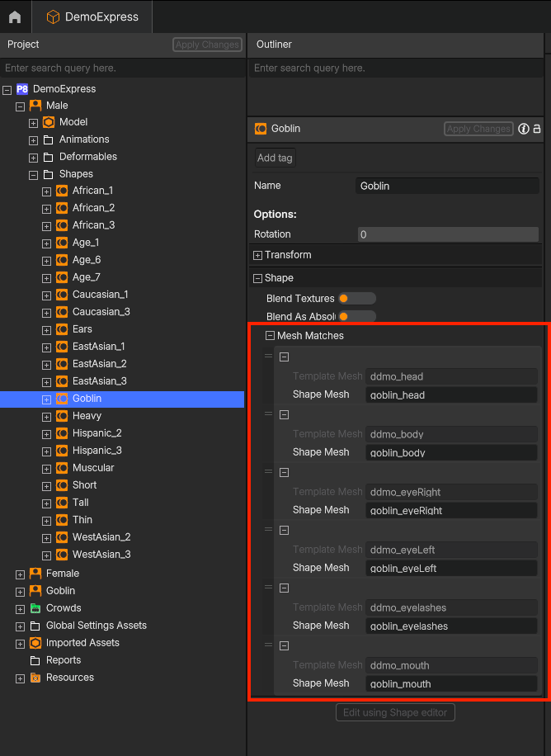Click the ddmo_eyeLeft Template Mesh field
The width and height of the screenshot is (551, 756).
(x=451, y=550)
